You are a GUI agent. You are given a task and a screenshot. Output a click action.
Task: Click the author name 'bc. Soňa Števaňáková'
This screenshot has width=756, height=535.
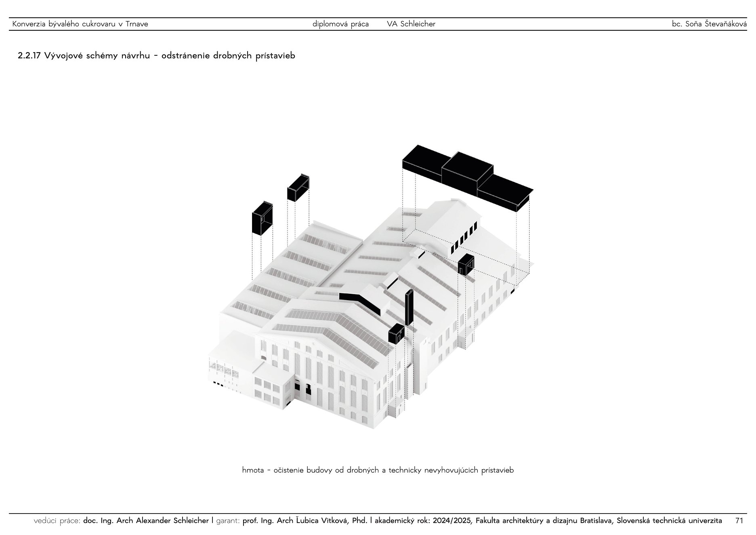[x=709, y=24]
